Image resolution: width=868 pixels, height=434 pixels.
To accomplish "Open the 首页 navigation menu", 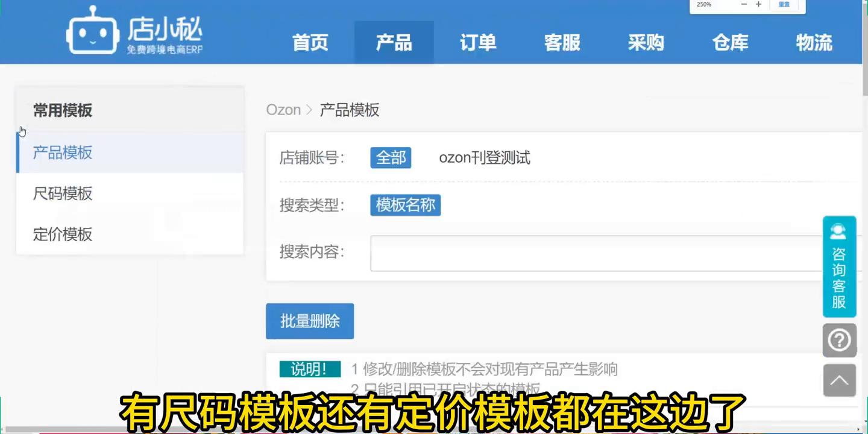I will (310, 42).
